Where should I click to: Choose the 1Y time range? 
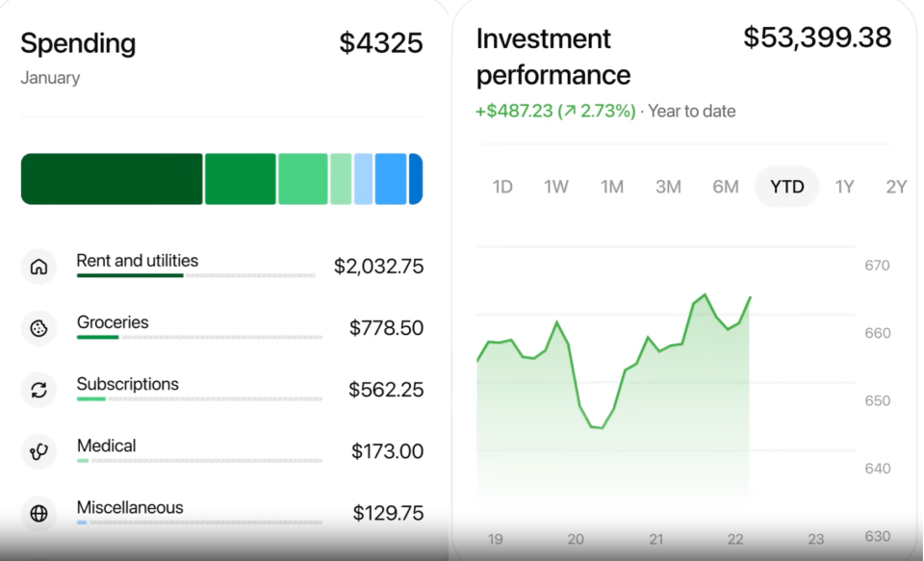tap(844, 187)
